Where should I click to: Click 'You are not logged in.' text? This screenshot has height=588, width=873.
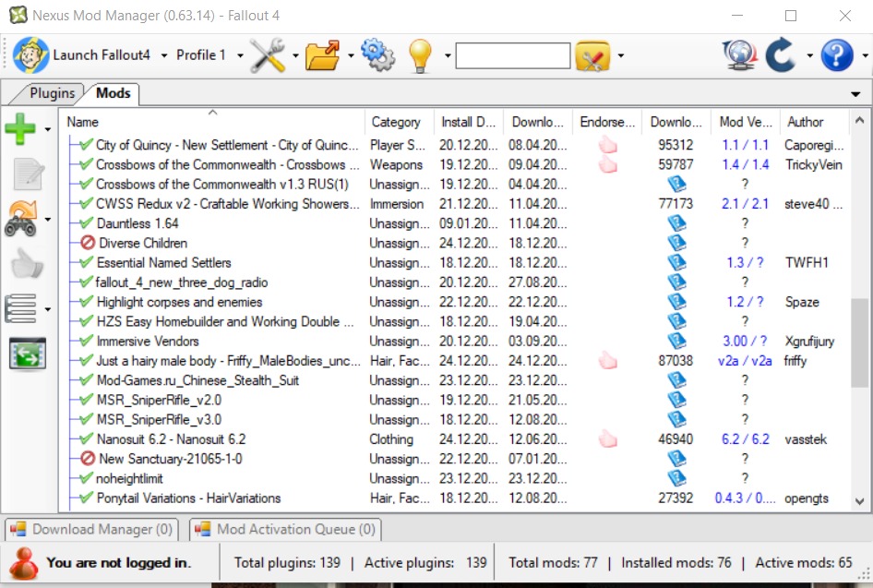coord(119,563)
